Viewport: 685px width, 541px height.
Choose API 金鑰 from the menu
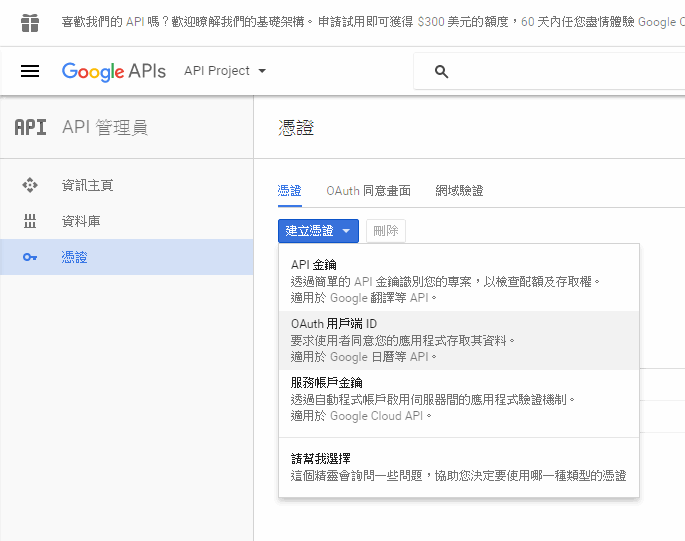coord(458,281)
